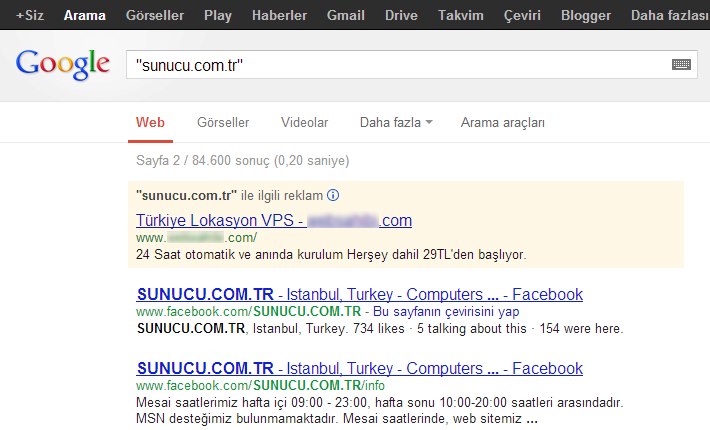This screenshot has width=710, height=430.
Task: Open '+Siz' in the top black bar
Action: tap(30, 15)
